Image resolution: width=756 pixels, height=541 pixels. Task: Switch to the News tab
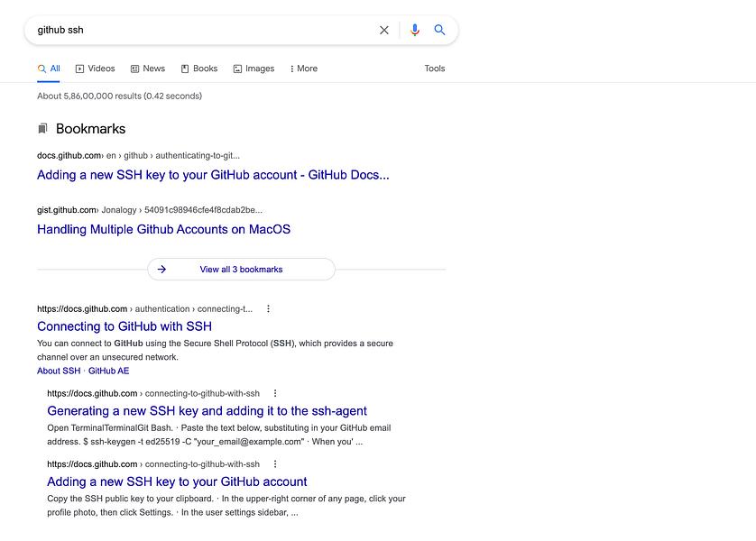(148, 69)
